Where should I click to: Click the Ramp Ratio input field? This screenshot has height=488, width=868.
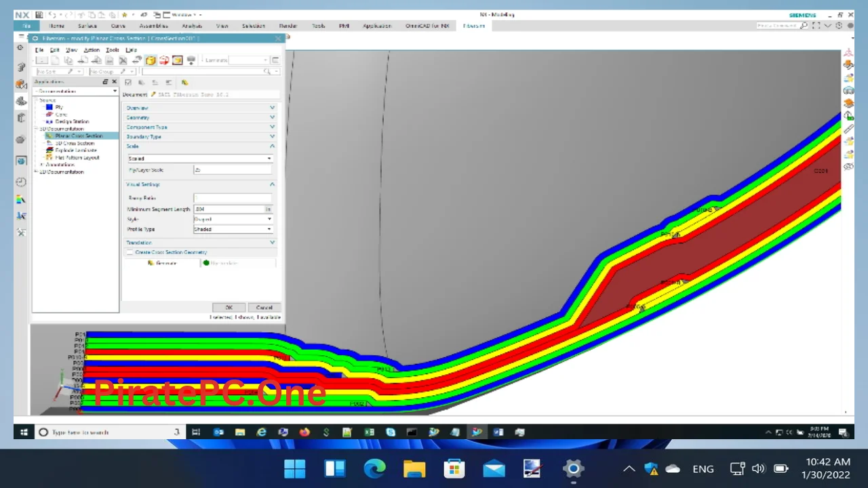[x=233, y=198]
